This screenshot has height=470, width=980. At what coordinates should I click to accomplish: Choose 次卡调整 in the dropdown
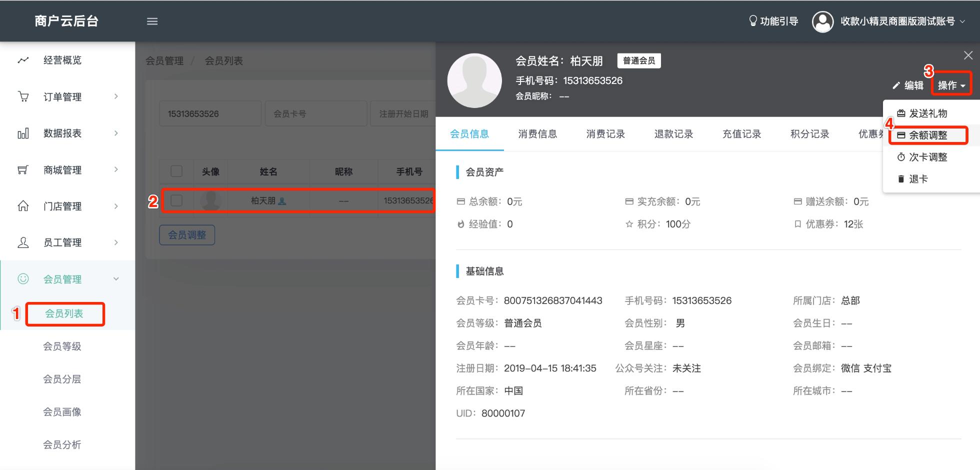coord(928,157)
